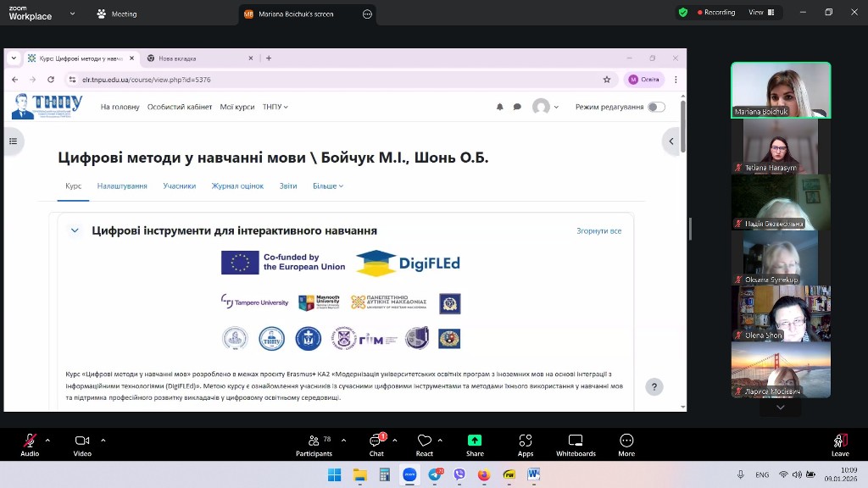Viewport: 868px width, 488px height.
Task: Switch to the Учасники tab
Action: [x=180, y=186]
